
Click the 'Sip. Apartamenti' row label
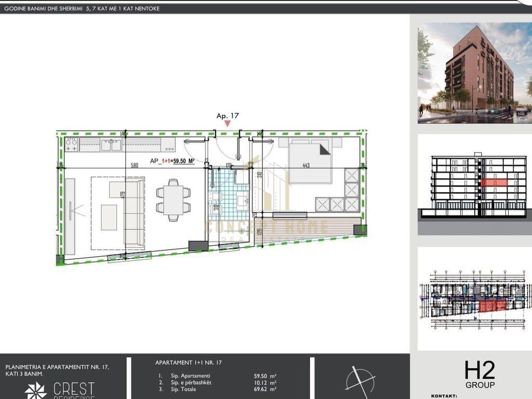click(x=190, y=376)
